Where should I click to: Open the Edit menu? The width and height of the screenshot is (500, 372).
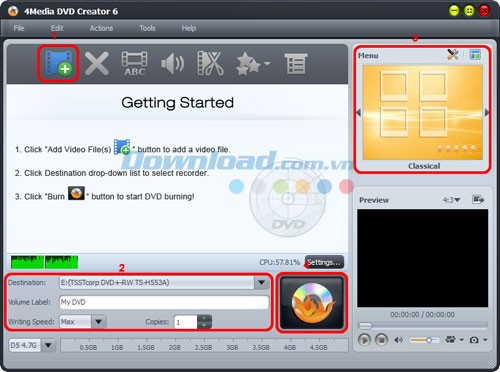[x=57, y=28]
